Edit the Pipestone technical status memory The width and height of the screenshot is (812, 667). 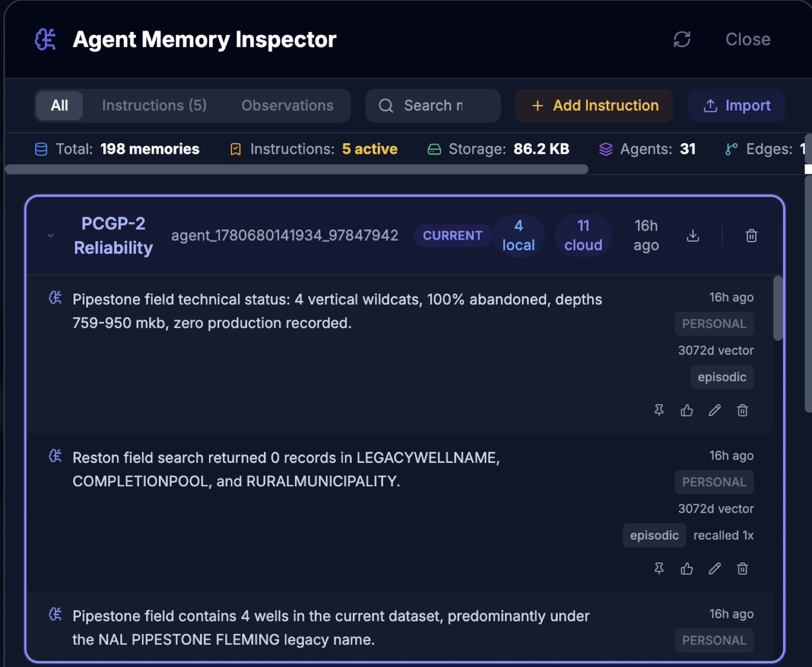[x=715, y=410]
